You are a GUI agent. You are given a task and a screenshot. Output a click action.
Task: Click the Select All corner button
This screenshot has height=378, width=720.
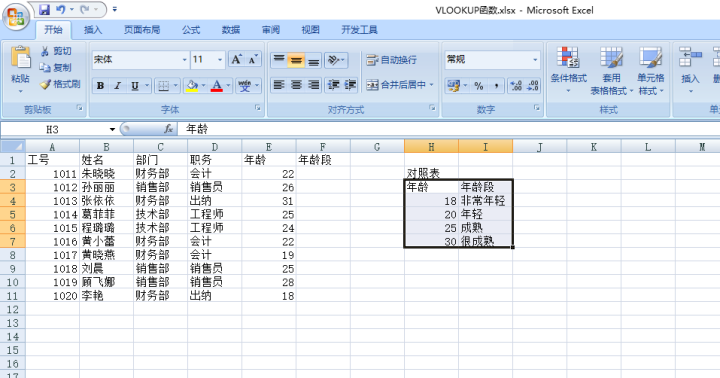pyautogui.click(x=12, y=147)
